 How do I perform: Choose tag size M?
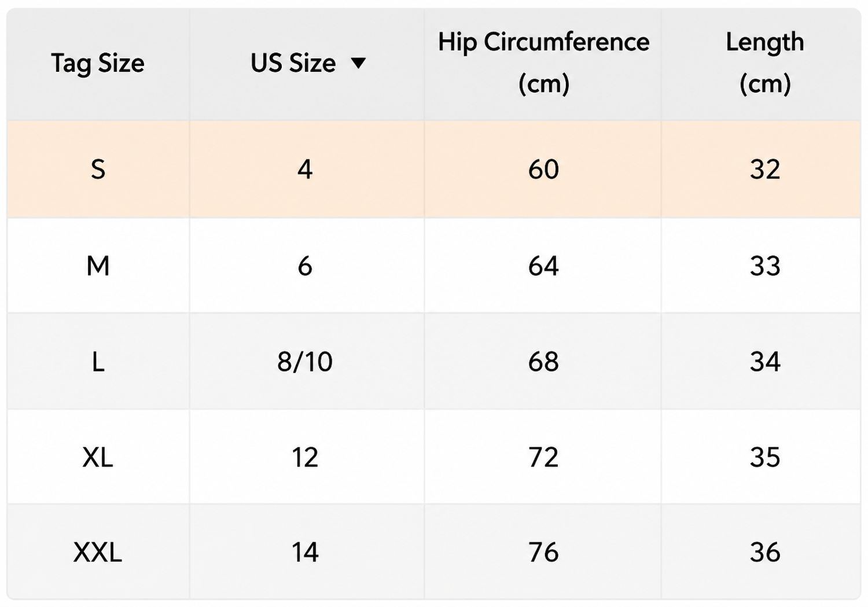click(98, 266)
